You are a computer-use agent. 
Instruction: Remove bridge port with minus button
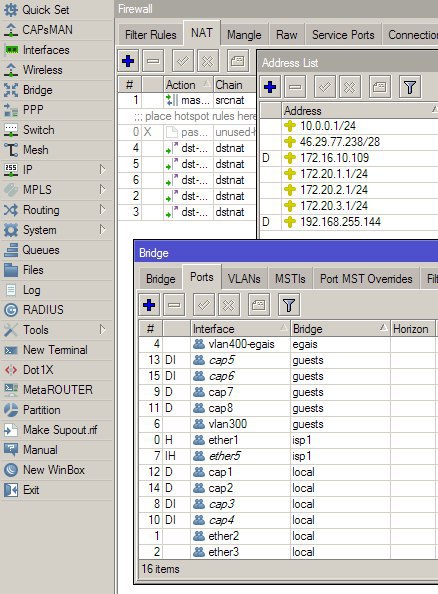tap(174, 305)
